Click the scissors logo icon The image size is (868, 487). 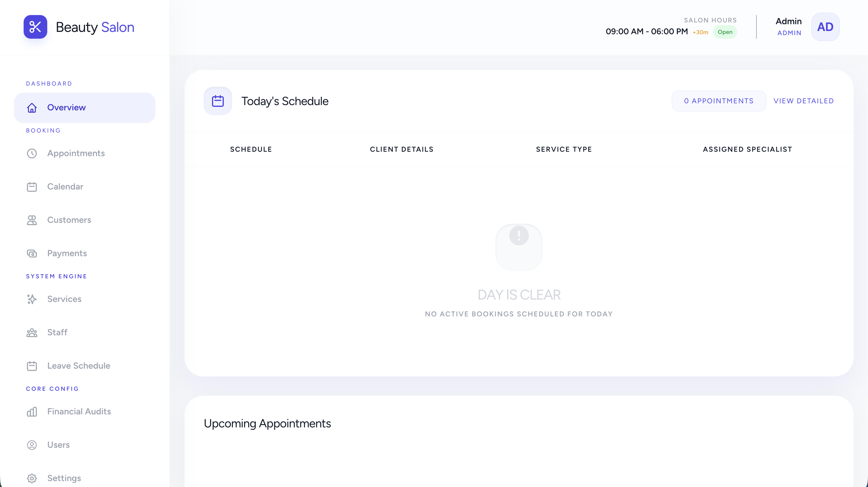35,27
